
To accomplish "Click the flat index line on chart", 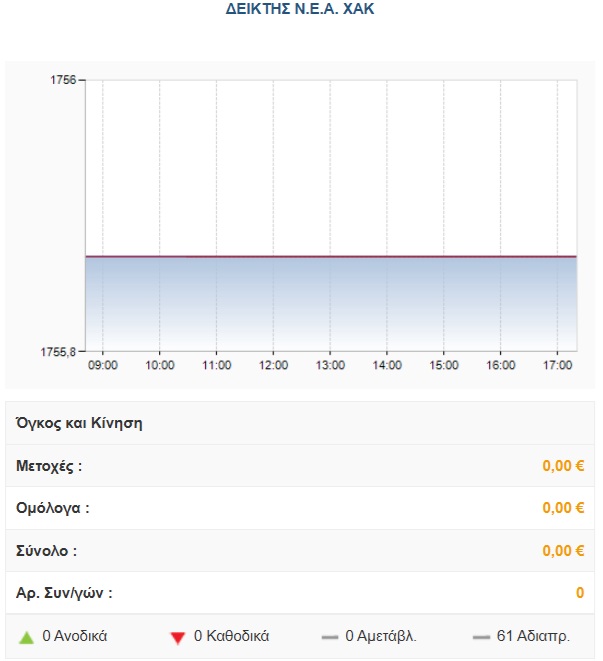I will coord(331,256).
